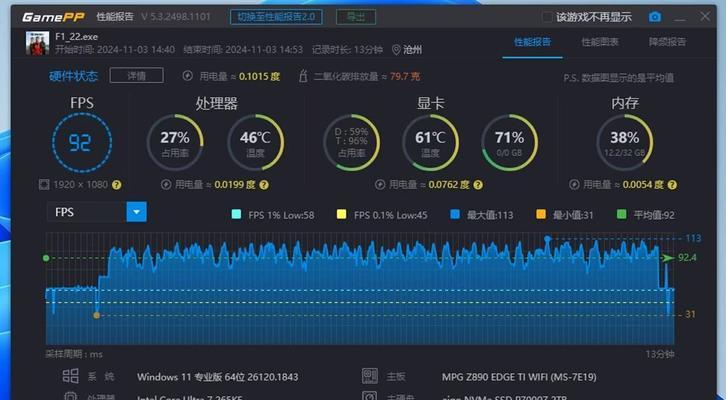Click the green 导出 export button

click(x=356, y=17)
